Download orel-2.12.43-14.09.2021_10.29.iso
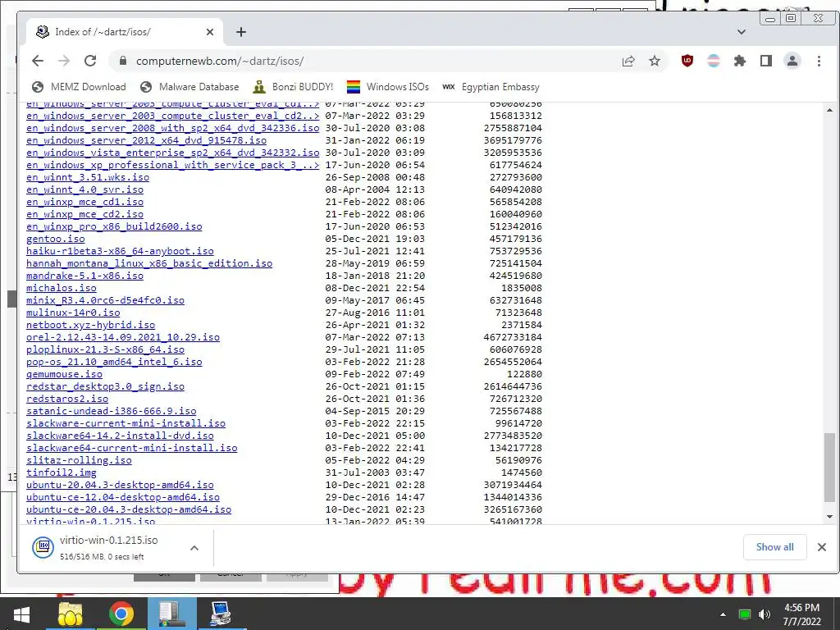This screenshot has width=840, height=630. pyautogui.click(x=123, y=337)
